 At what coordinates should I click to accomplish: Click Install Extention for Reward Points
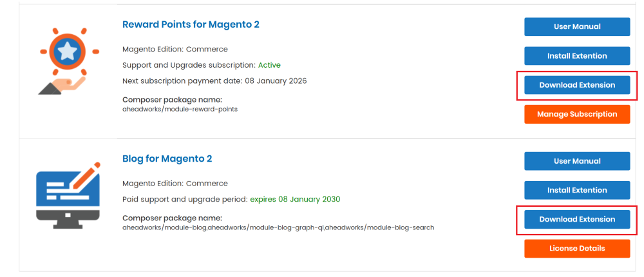(x=577, y=56)
